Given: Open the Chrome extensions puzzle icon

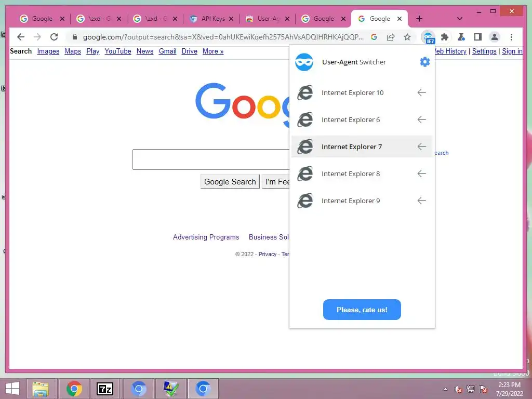Looking at the screenshot, I should pyautogui.click(x=445, y=37).
